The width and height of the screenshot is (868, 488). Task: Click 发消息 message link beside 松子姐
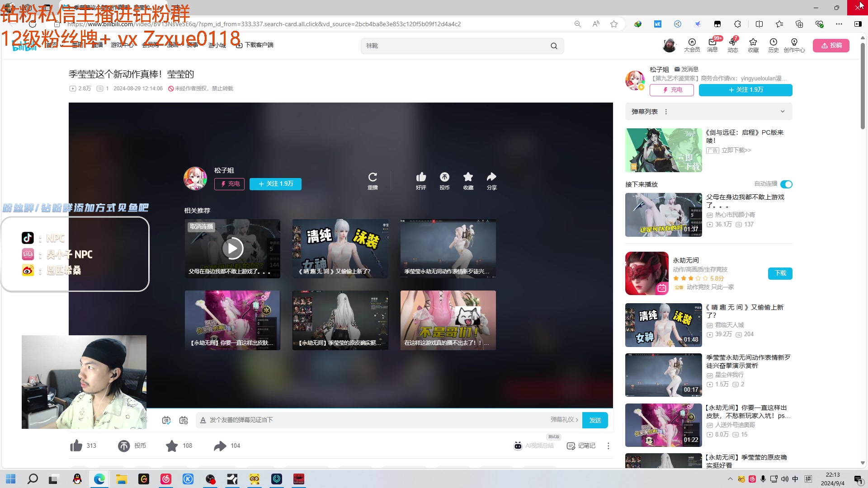(687, 69)
